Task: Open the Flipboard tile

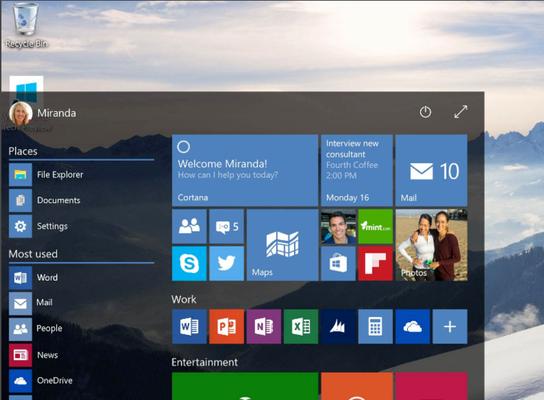Action: pos(375,263)
